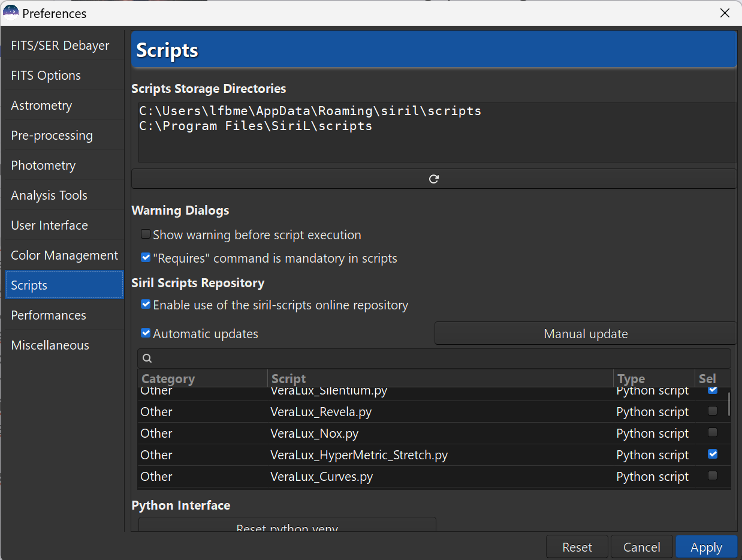Go to Miscellaneous preferences
The image size is (742, 560).
tap(64, 345)
